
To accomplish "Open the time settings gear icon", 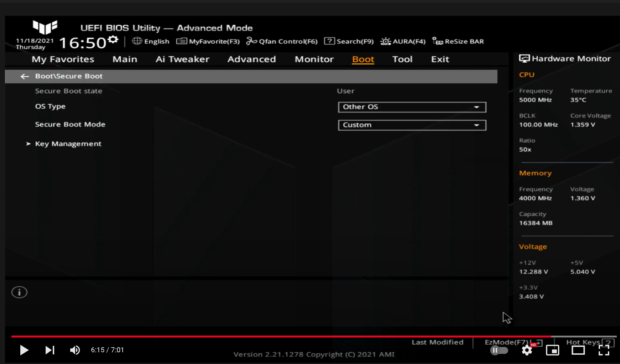I will [113, 39].
